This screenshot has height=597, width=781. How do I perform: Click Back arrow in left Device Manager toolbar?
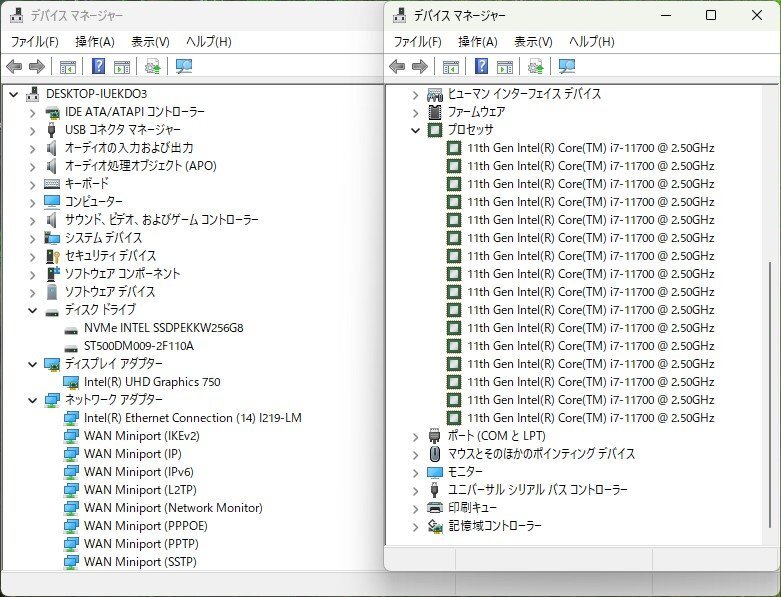[x=14, y=66]
